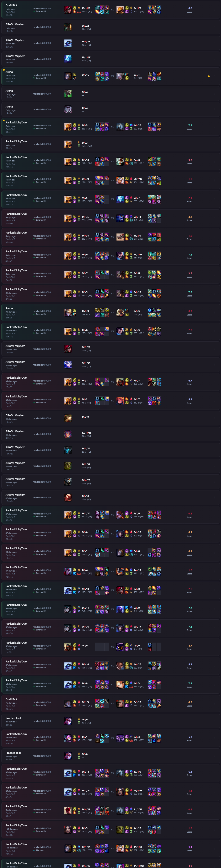Click the 6.0 score on the Draft Pick match from 1 day ago
221x868 pixels.
pyautogui.click(x=190, y=8)
